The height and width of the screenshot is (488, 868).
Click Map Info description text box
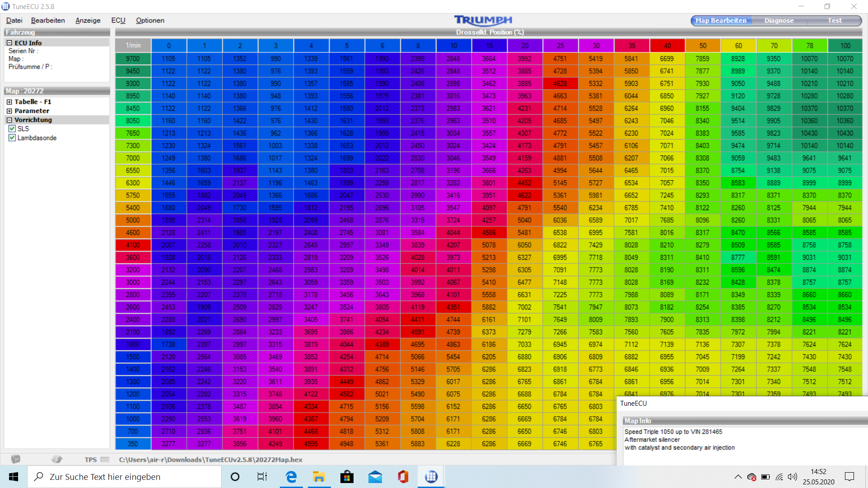pos(745,445)
